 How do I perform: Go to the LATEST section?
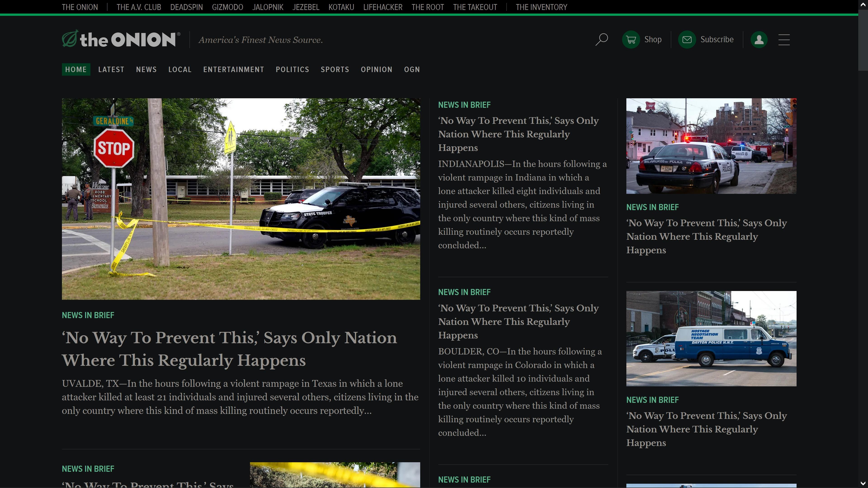pos(111,69)
